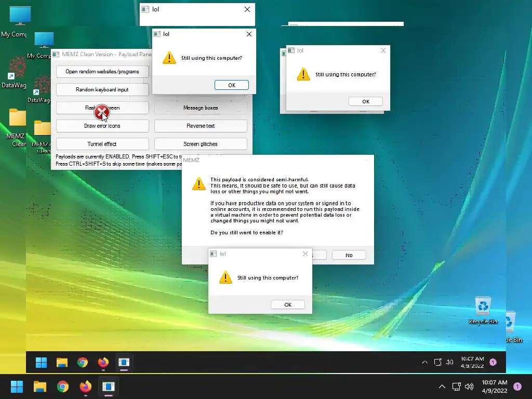This screenshot has height=399, width=532.
Task: Click the Message boxes payload button
Action: pos(201,108)
